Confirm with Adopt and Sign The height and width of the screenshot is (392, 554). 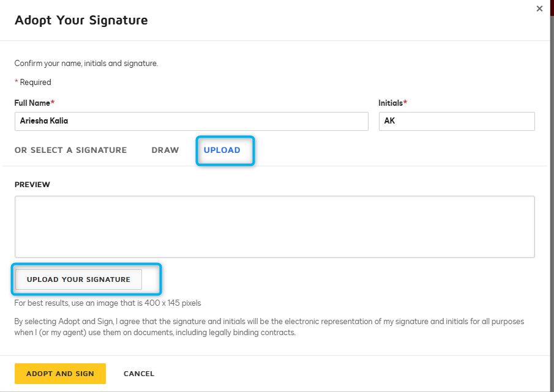[x=60, y=374]
